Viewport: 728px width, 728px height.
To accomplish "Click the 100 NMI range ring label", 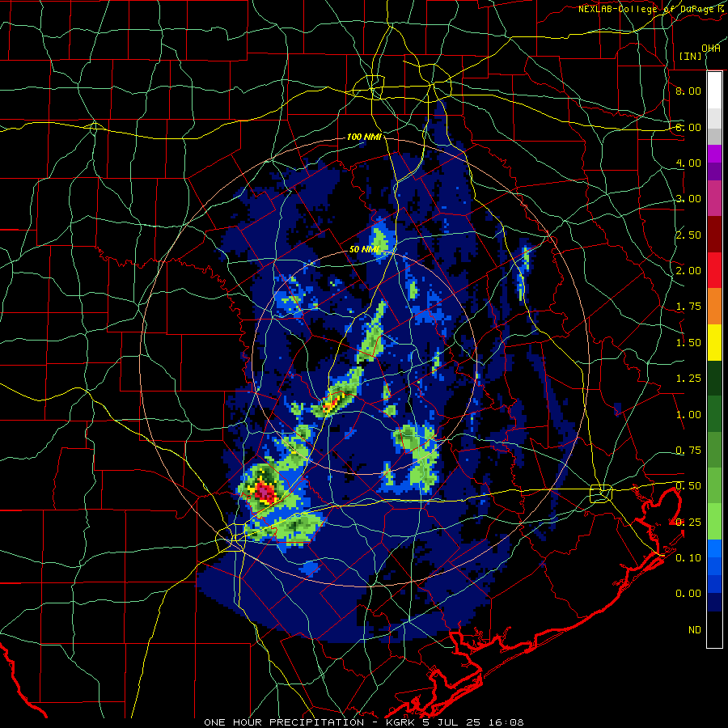I will point(364,137).
